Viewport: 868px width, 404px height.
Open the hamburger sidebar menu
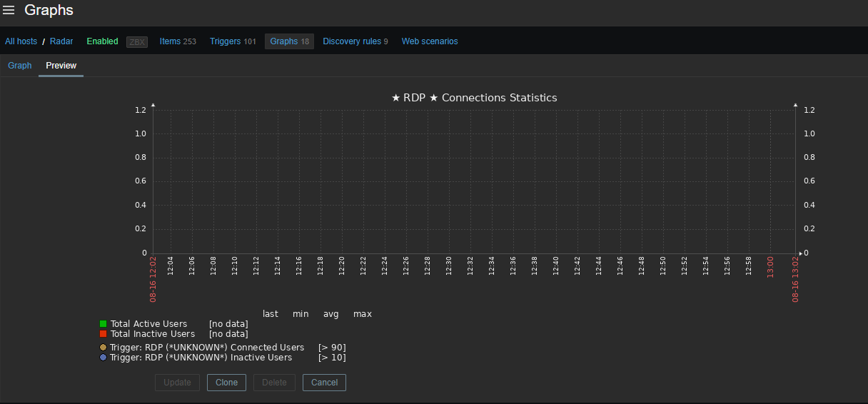(9, 11)
